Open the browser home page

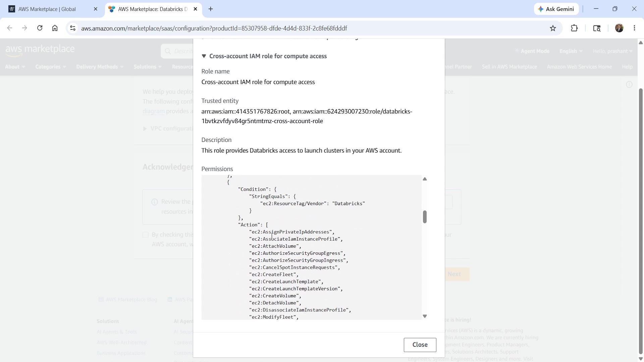tap(55, 28)
